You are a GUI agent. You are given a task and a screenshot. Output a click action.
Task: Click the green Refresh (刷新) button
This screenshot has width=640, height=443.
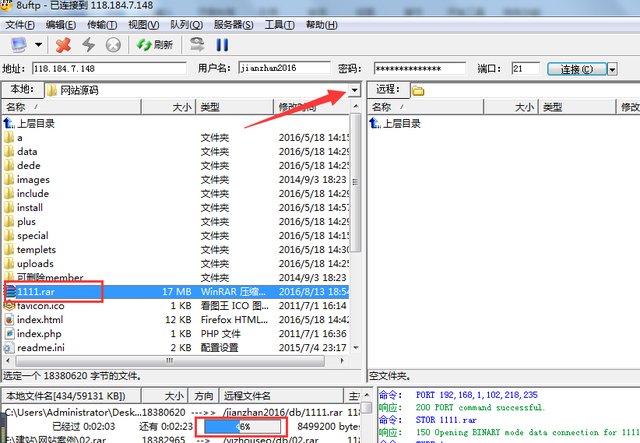point(155,44)
